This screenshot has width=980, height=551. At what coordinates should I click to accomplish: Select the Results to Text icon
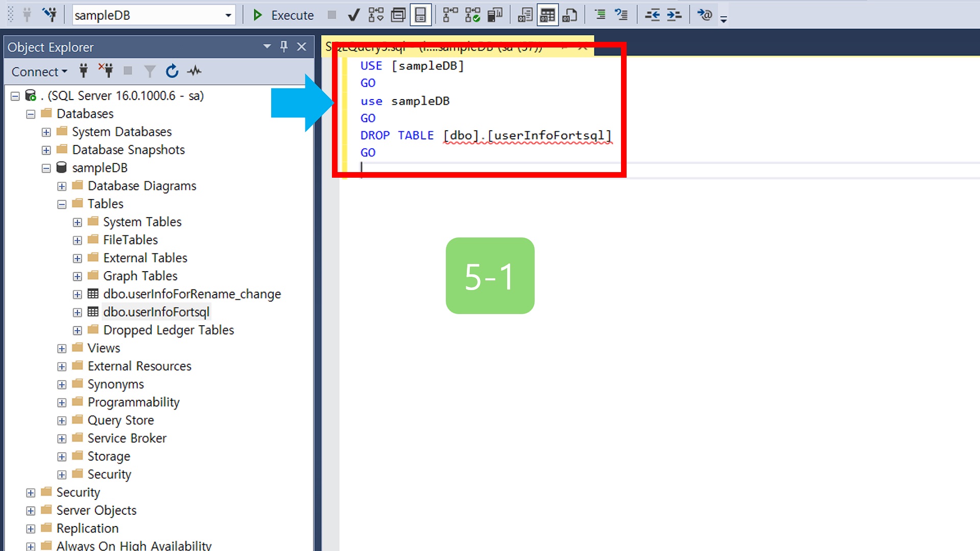pos(525,15)
